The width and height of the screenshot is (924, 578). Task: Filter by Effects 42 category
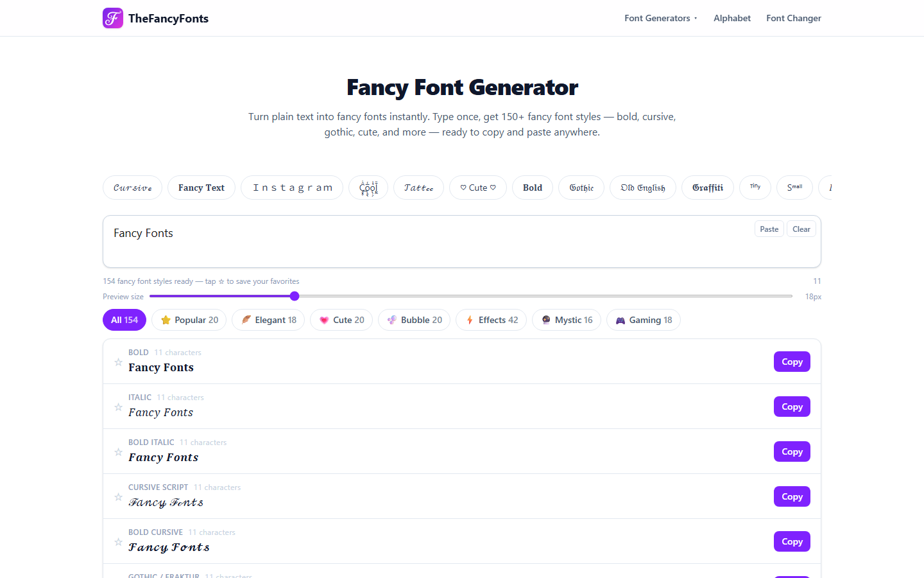(x=492, y=320)
